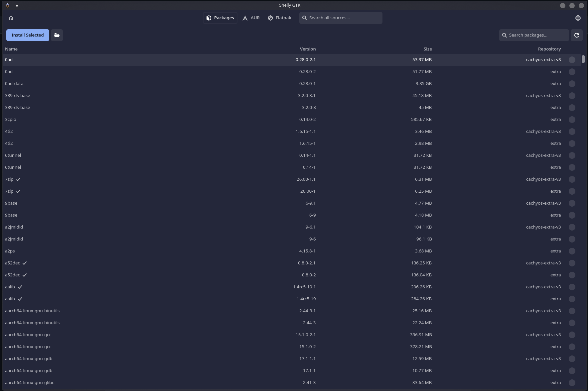This screenshot has height=391, width=588.
Task: Tick checkbox for 6tunnel 0.14-1.1
Action: [572, 155]
